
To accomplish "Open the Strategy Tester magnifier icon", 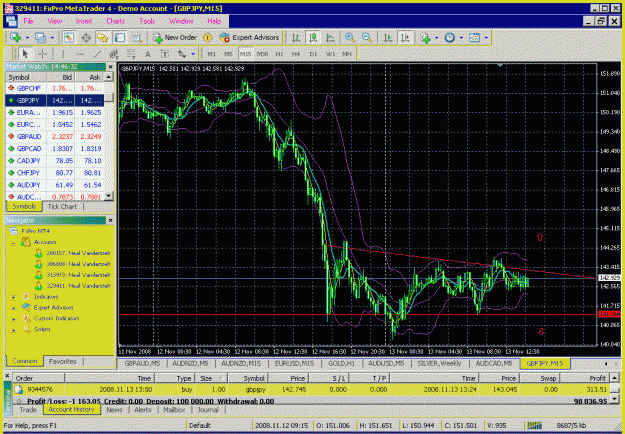I will click(137, 37).
